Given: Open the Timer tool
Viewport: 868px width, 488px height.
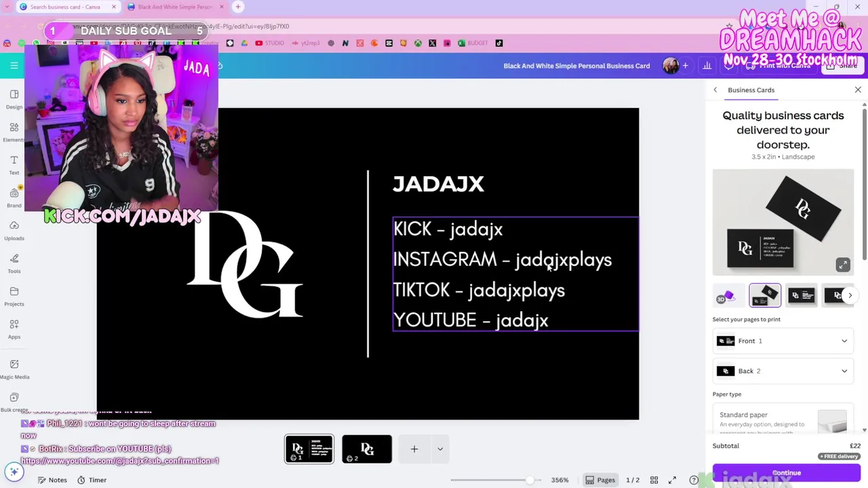Looking at the screenshot, I should point(92,480).
